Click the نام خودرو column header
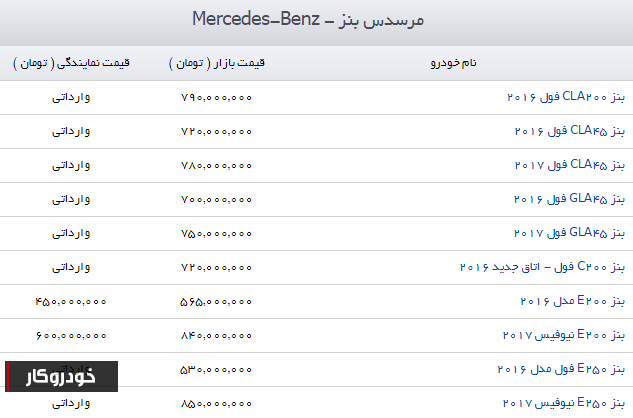 pos(453,63)
